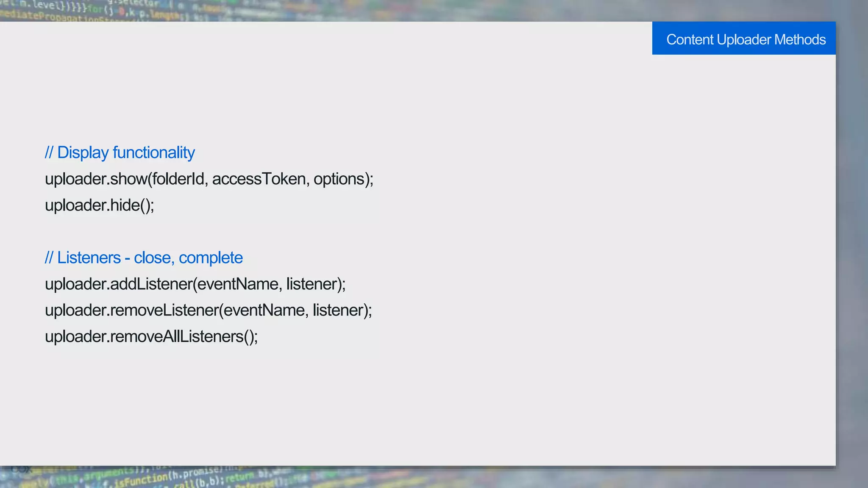Click the Content Uploader Methods title banner
The width and height of the screenshot is (868, 488).
[x=743, y=39]
